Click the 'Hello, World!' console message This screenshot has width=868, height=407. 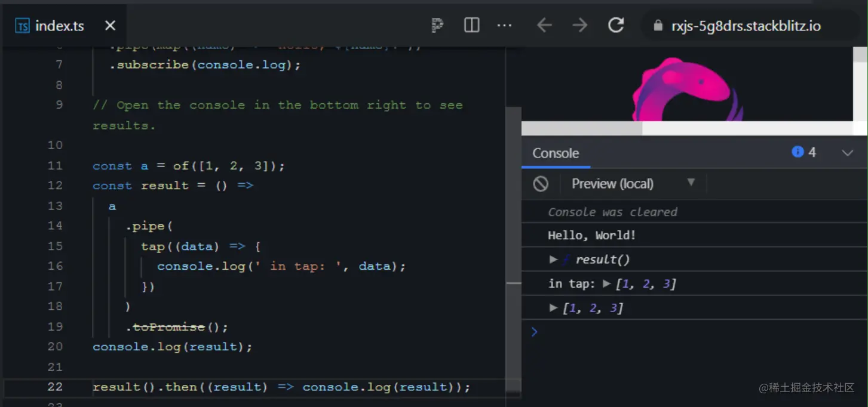592,235
